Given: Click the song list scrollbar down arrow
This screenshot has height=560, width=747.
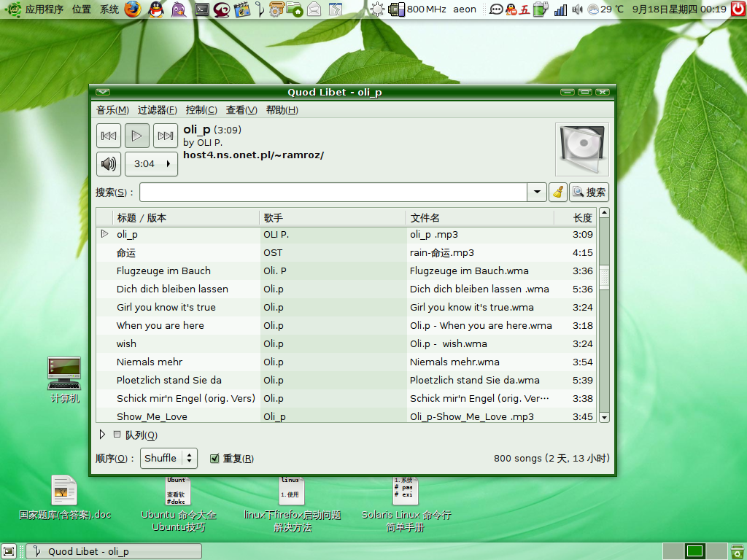Looking at the screenshot, I should click(x=604, y=418).
